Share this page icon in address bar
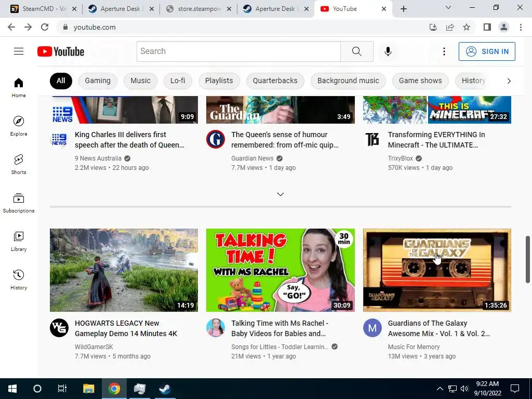 click(x=450, y=27)
